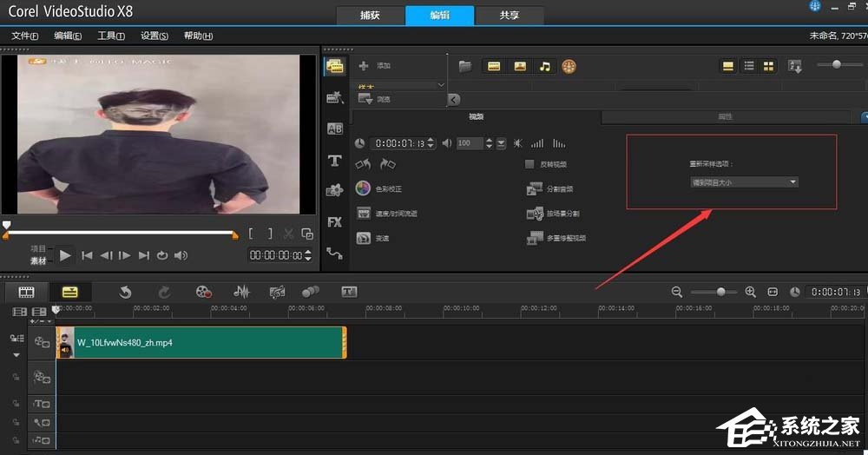
Task: Toggle show music files in library
Action: click(x=544, y=66)
